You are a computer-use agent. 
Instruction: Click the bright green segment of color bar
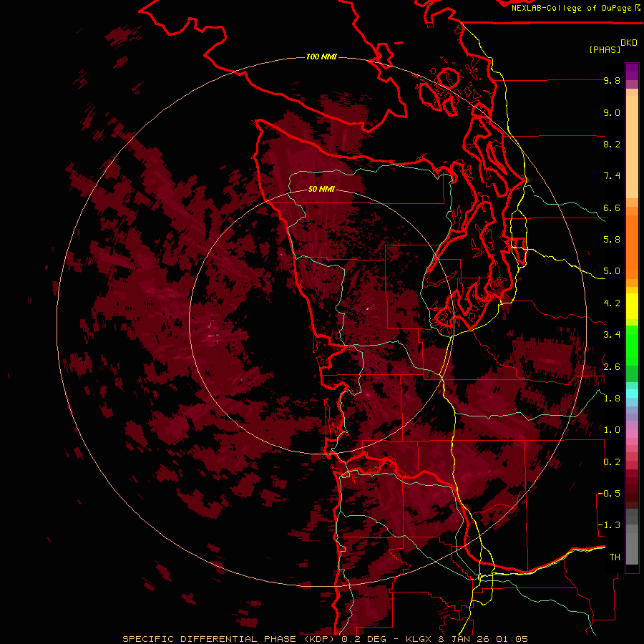point(632,346)
